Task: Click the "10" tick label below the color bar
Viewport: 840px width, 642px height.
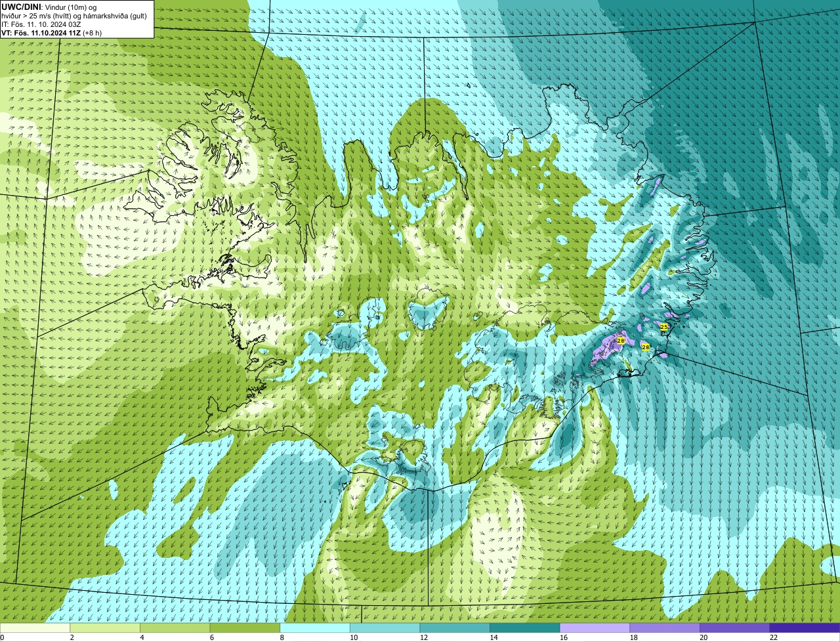Action: point(354,637)
